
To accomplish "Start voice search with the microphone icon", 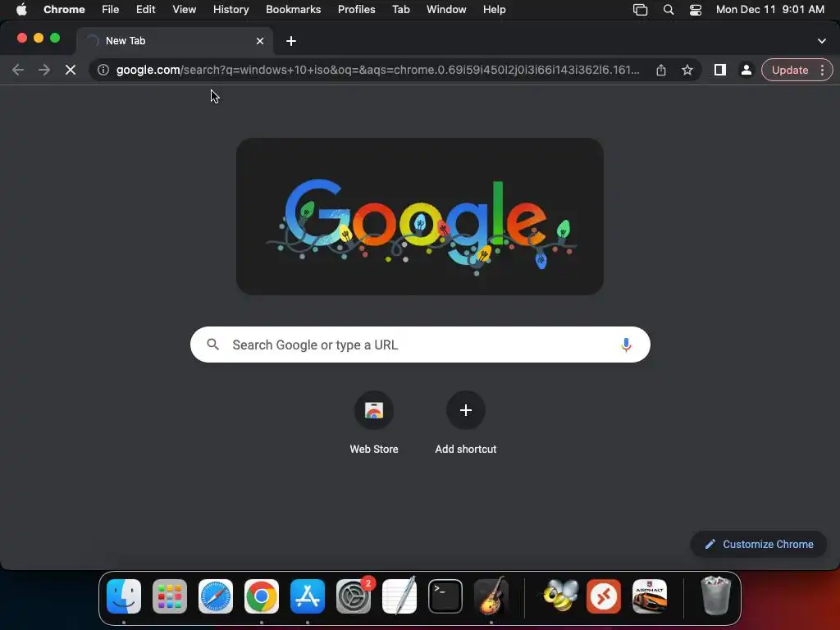I will pyautogui.click(x=626, y=345).
